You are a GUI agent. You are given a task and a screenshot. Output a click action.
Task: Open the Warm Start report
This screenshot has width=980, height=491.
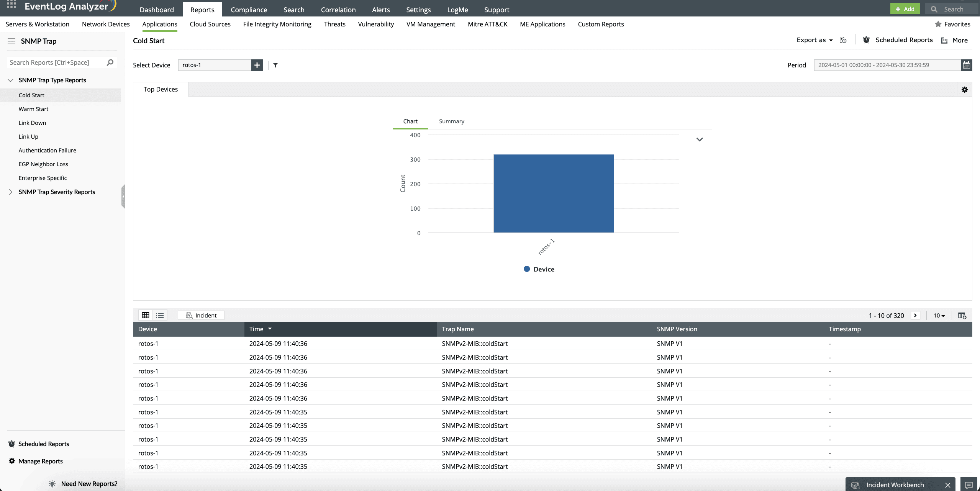pos(33,109)
